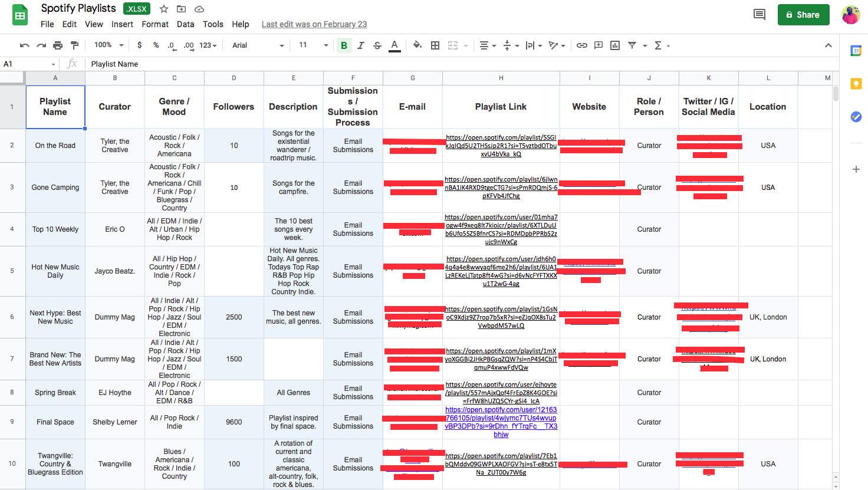Image resolution: width=868 pixels, height=490 pixels.
Task: Open the zoom level dropdown at 100%
Action: pos(107,45)
